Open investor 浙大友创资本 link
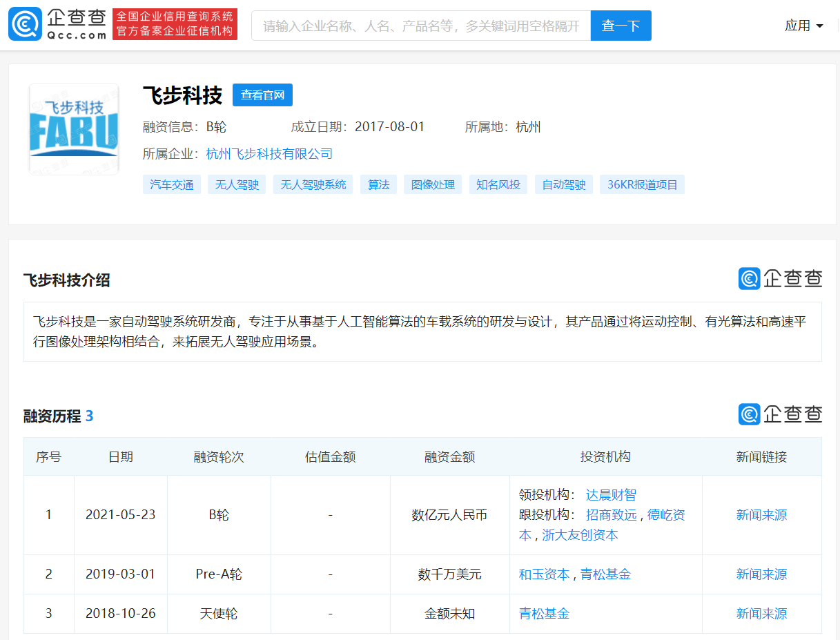 [580, 535]
